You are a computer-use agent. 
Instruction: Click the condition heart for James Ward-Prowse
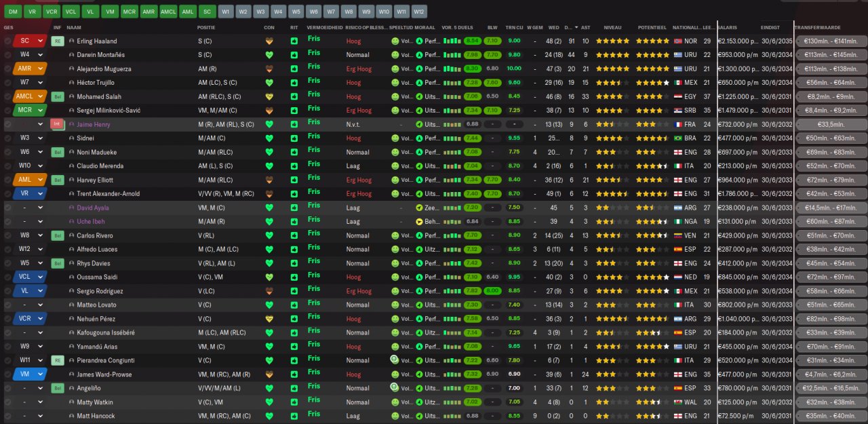[x=269, y=374]
